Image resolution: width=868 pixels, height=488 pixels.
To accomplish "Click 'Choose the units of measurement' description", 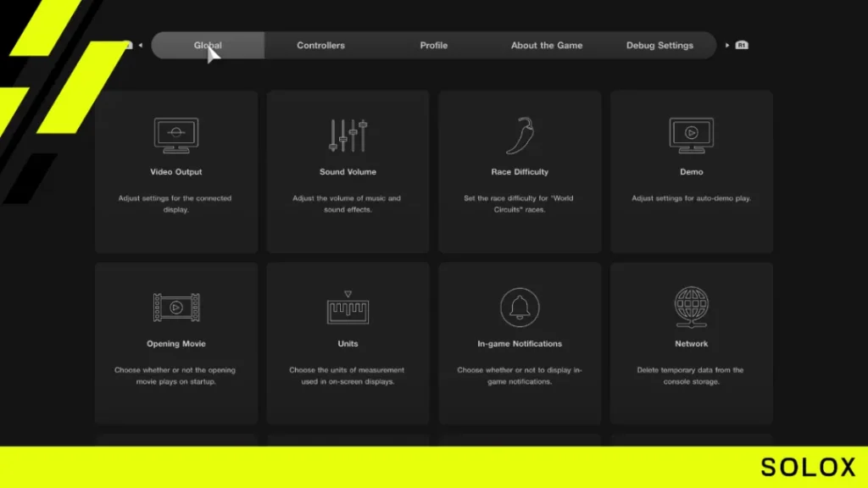I will 347,375.
